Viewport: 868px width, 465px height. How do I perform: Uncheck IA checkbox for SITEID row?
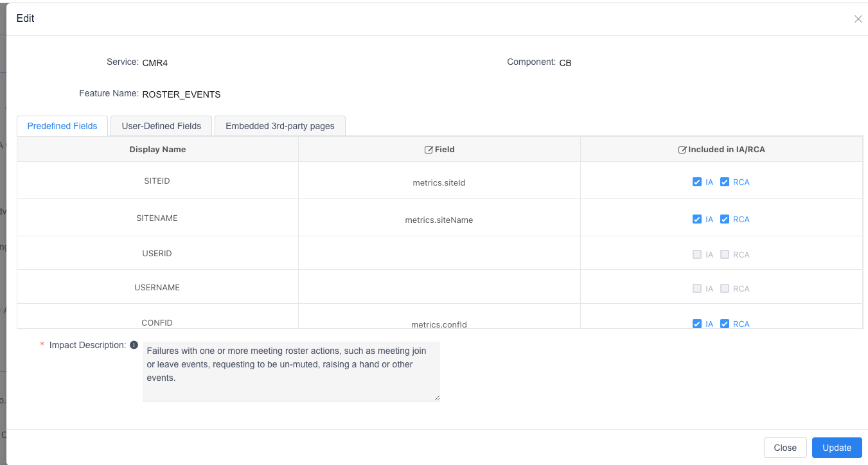697,182
